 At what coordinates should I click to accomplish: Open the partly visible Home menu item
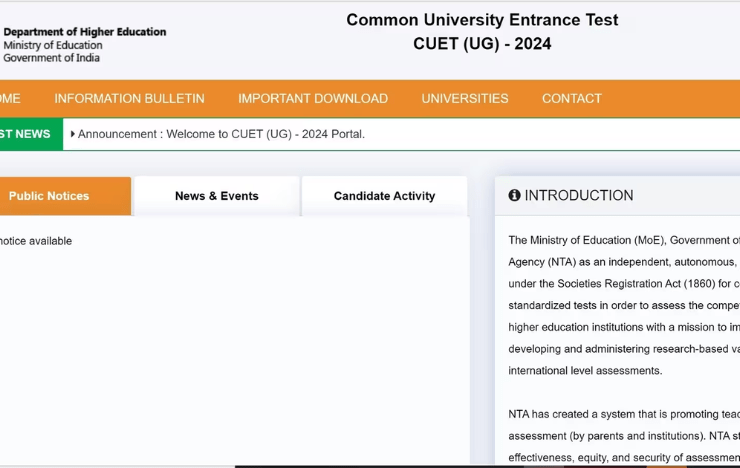[x=10, y=99]
